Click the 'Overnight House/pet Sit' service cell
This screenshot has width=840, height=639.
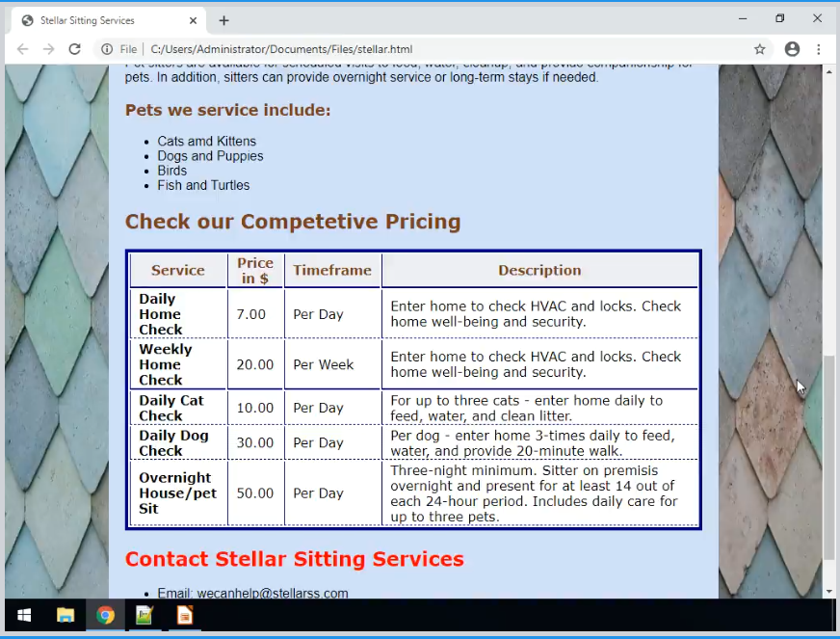pyautogui.click(x=178, y=493)
